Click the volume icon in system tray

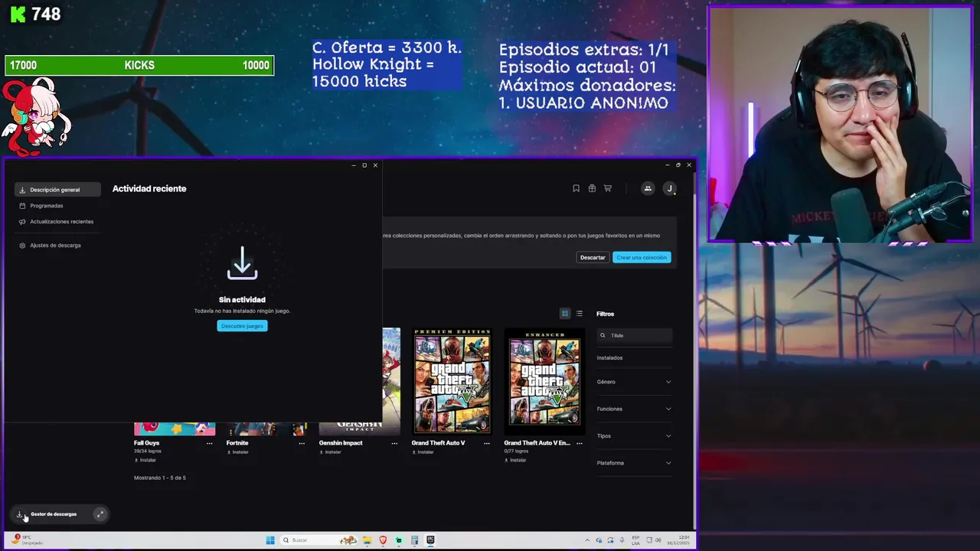(658, 540)
